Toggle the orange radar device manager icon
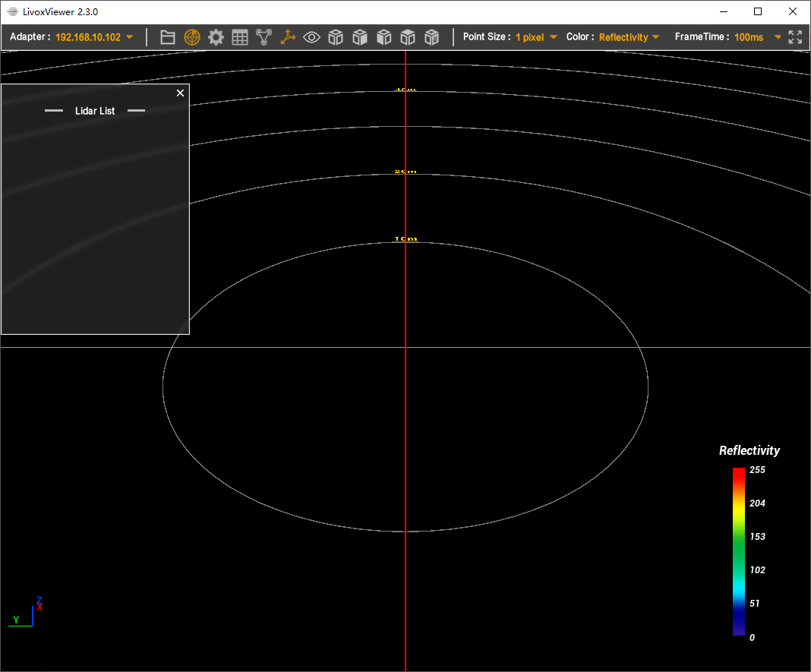This screenshot has height=672, width=811. pos(192,37)
